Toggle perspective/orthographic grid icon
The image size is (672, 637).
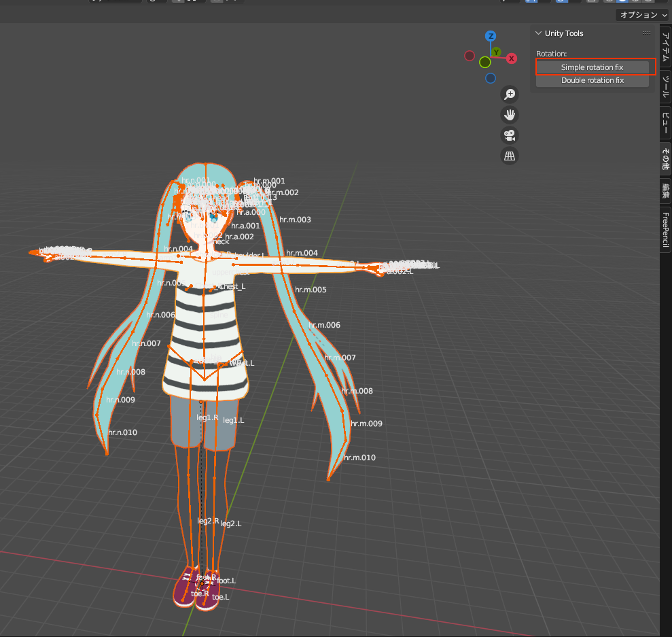point(510,156)
